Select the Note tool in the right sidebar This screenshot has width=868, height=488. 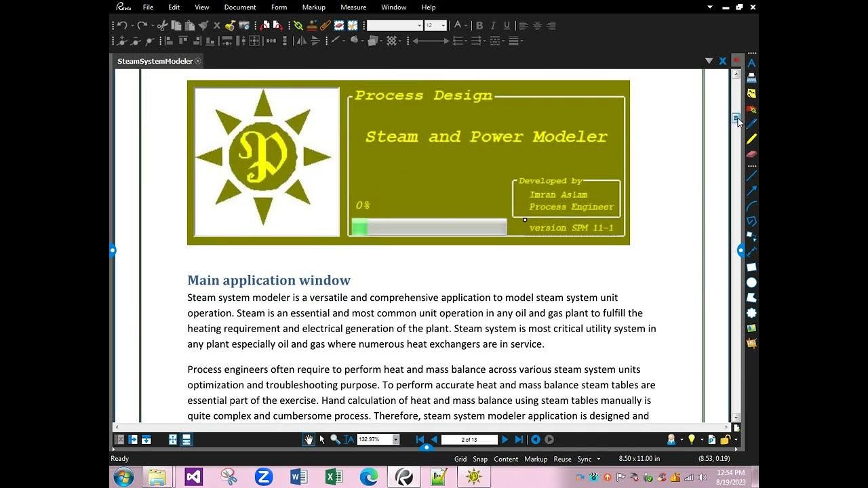pyautogui.click(x=751, y=94)
